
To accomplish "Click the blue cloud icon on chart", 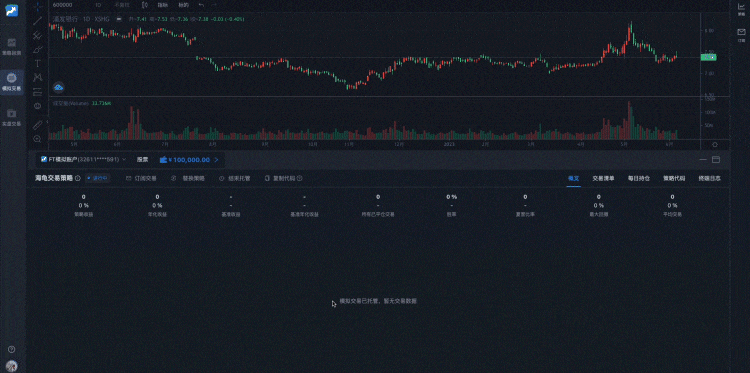I will point(58,87).
